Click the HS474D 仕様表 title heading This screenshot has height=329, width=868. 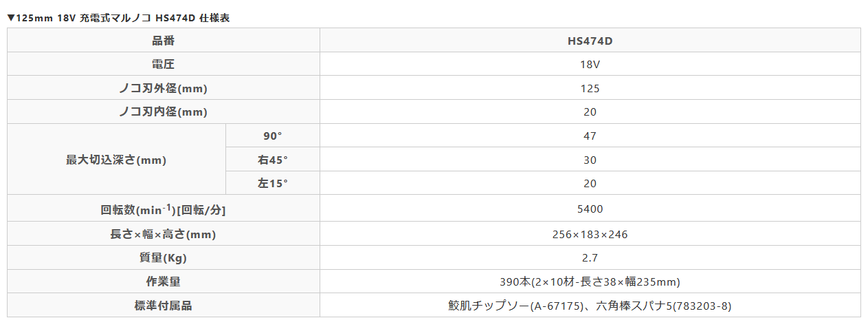118,18
